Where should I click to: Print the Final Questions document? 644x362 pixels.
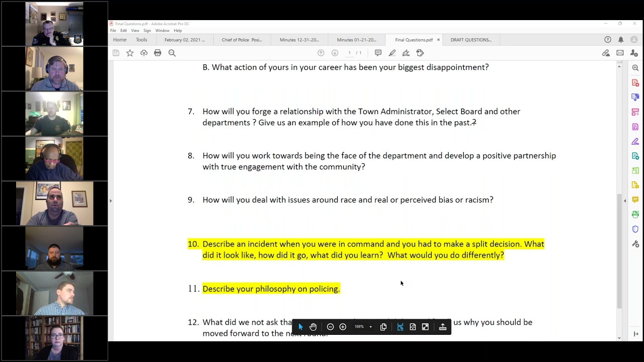[157, 53]
